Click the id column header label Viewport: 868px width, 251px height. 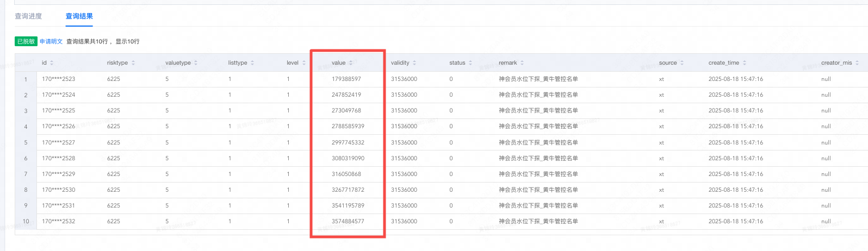pyautogui.click(x=45, y=63)
